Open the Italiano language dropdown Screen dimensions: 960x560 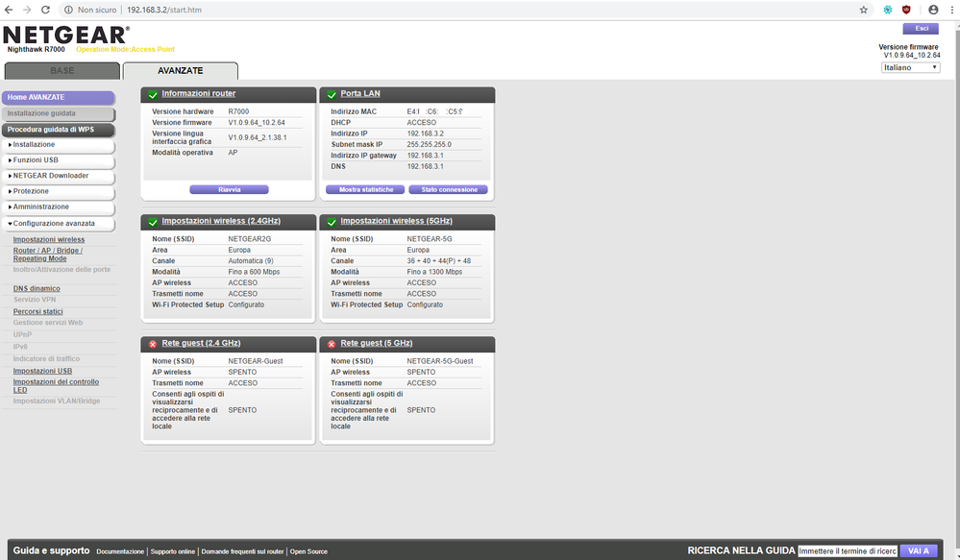910,67
